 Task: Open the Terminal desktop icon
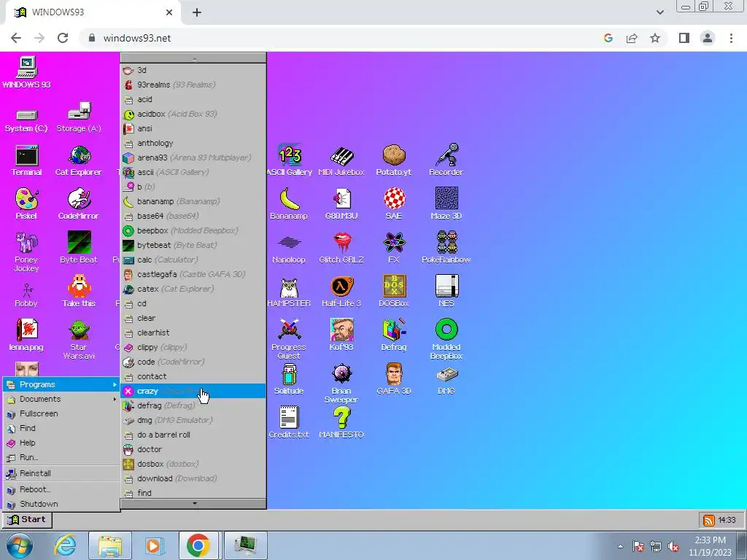point(27,160)
